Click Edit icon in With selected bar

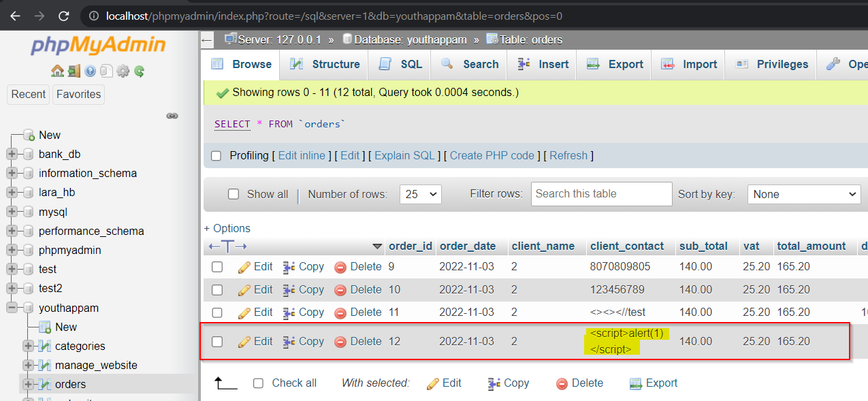(x=433, y=383)
